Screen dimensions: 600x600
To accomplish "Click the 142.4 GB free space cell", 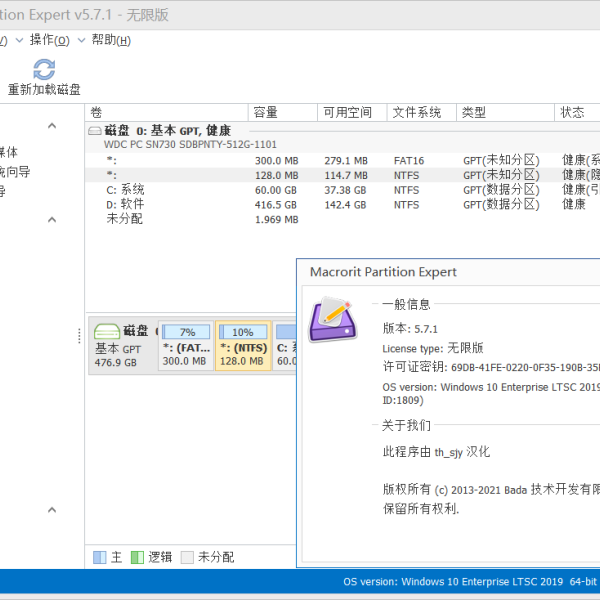I will (x=345, y=205).
